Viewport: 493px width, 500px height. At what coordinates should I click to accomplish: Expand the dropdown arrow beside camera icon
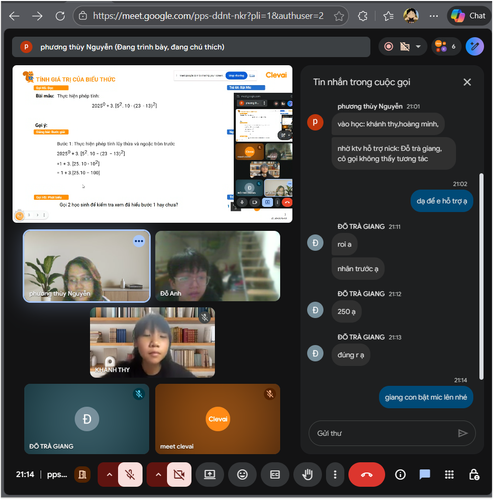pos(418,47)
